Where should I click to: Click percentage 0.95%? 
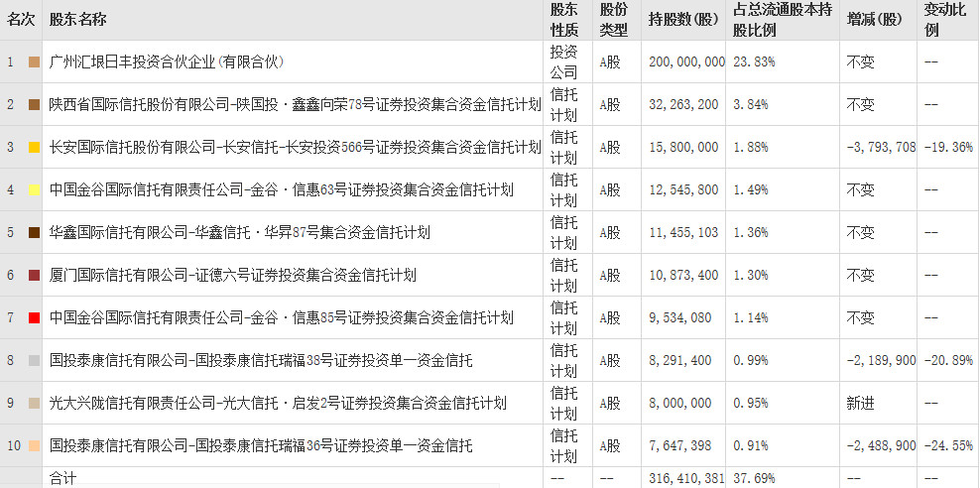point(751,403)
